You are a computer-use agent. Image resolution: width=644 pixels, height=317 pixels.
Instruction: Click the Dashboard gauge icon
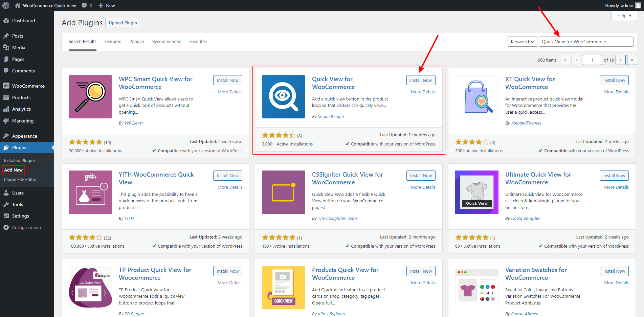pyautogui.click(x=6, y=21)
